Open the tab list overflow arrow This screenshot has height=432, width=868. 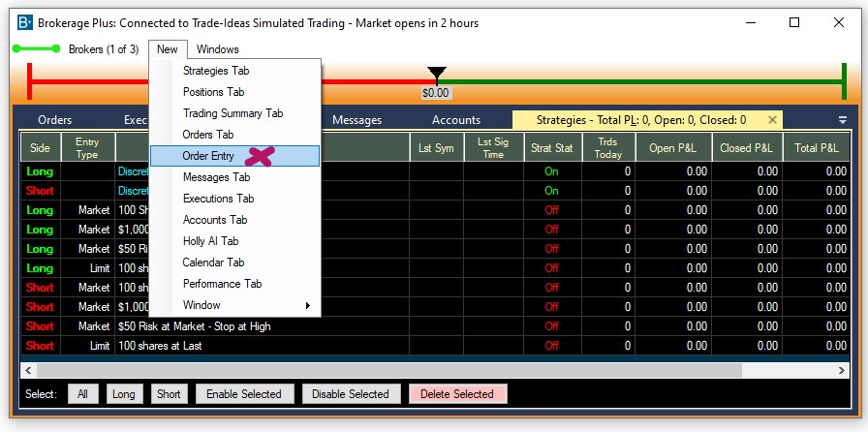[x=842, y=120]
